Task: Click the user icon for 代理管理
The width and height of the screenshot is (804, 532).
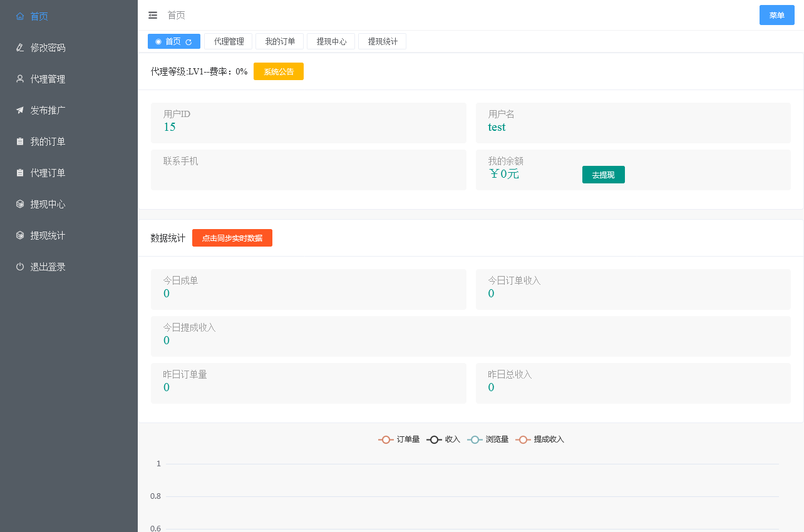Action: pyautogui.click(x=20, y=79)
